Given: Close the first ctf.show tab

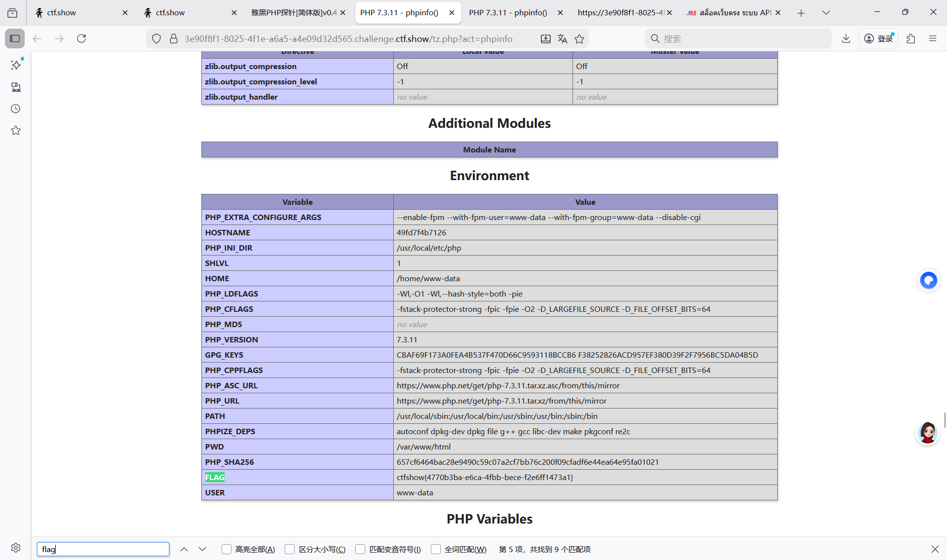Looking at the screenshot, I should click(x=125, y=13).
